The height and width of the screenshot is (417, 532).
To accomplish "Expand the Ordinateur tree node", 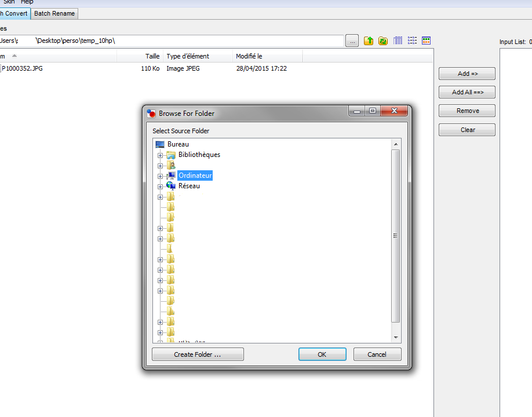I will click(160, 176).
